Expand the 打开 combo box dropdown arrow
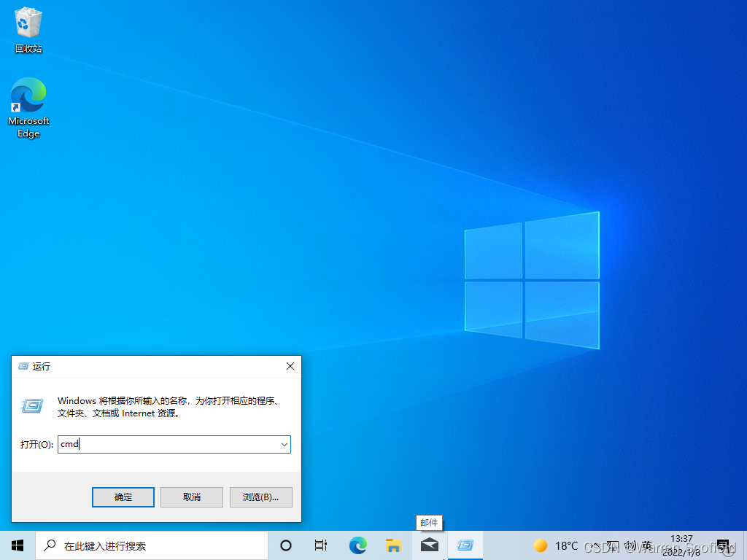The image size is (747, 560). 285,445
